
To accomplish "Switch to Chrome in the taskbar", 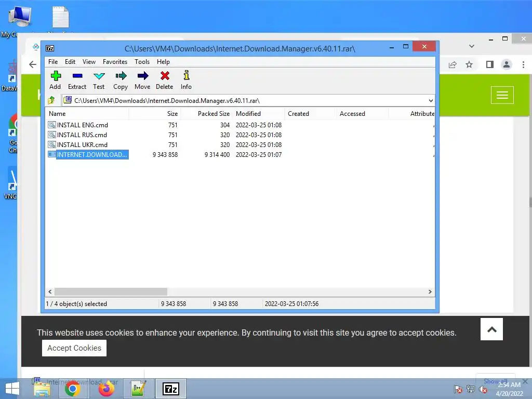I will pyautogui.click(x=72, y=389).
